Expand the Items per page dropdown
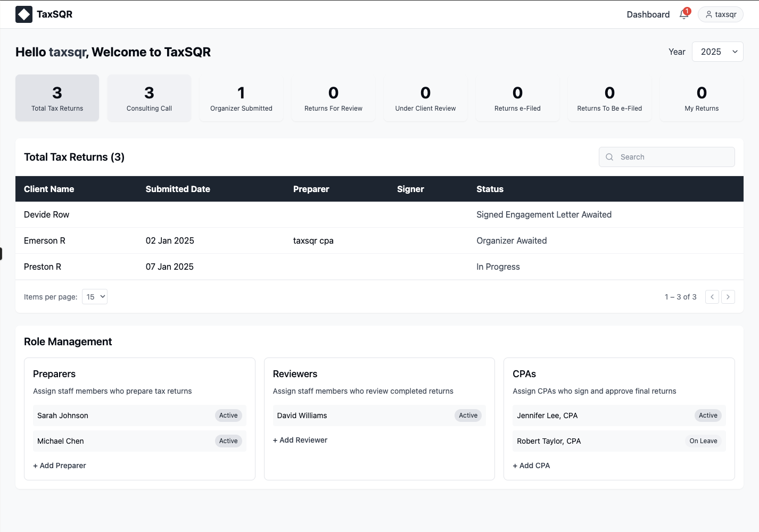The image size is (759, 532). tap(95, 297)
